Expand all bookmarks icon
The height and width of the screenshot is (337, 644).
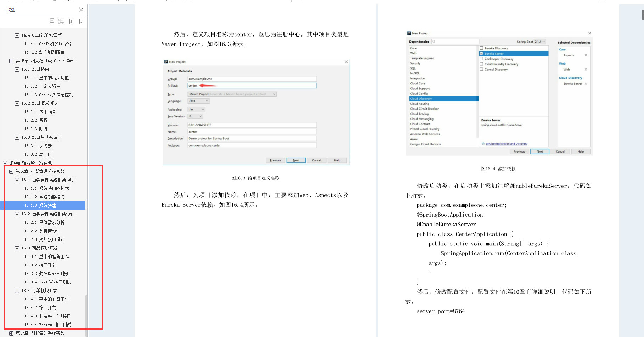(x=61, y=21)
